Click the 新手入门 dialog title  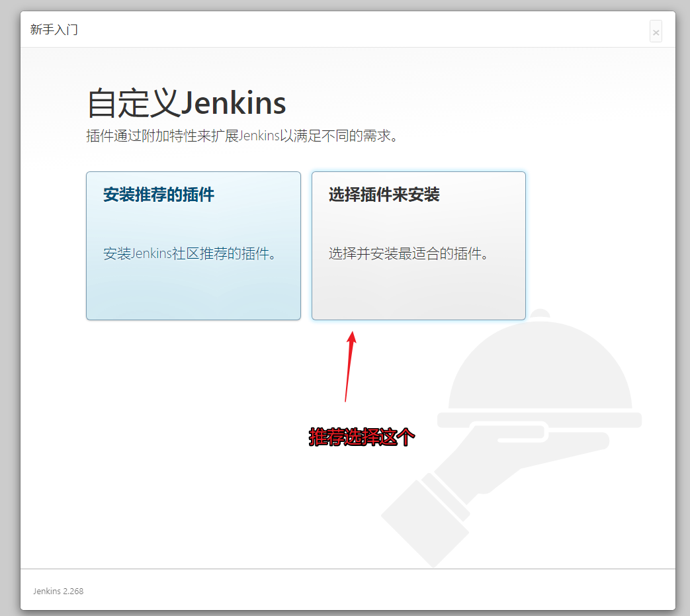(54, 30)
